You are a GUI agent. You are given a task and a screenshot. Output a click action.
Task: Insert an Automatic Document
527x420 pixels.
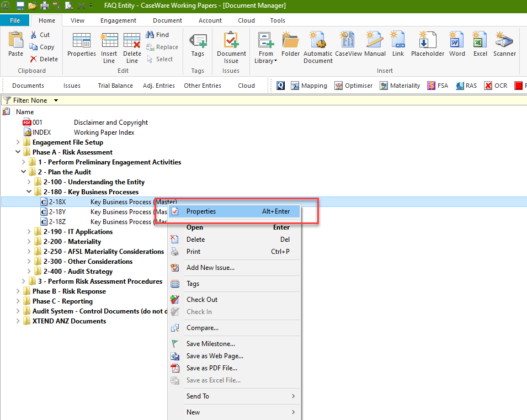click(x=318, y=47)
